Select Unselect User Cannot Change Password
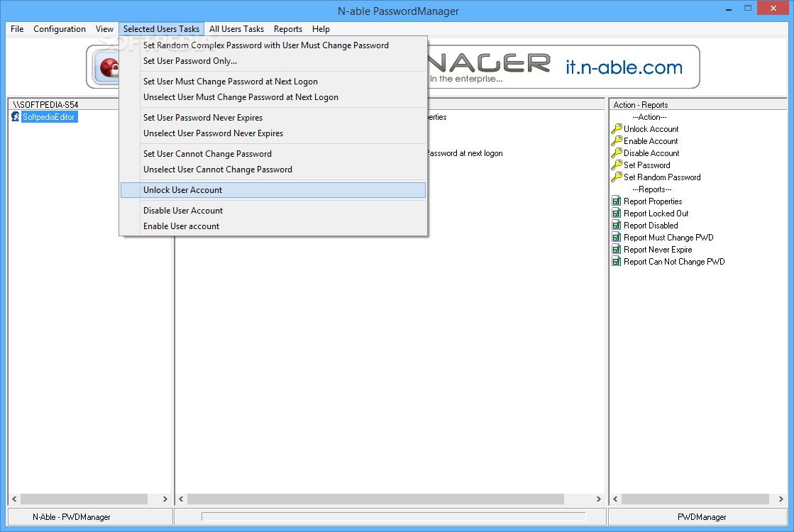 pos(273,170)
